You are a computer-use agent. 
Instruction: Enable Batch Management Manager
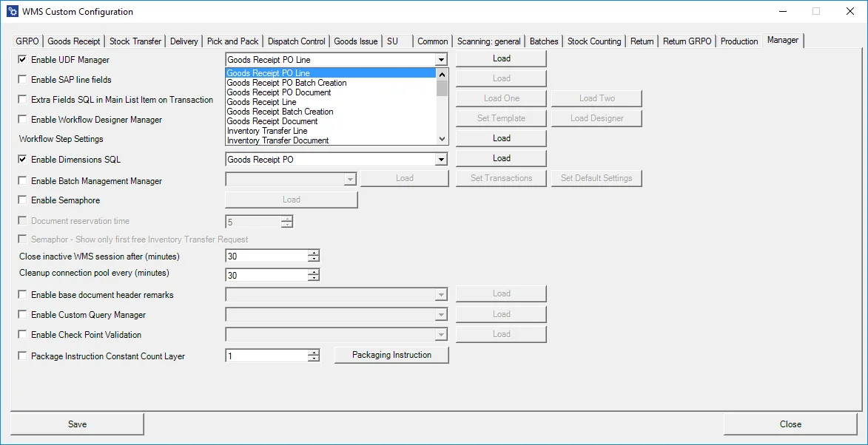tap(22, 180)
